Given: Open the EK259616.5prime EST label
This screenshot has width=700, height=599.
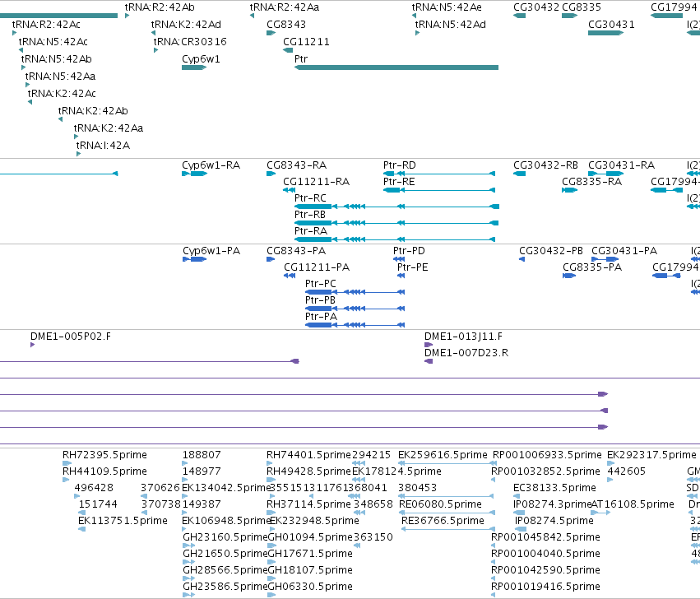Looking at the screenshot, I should click(443, 455).
